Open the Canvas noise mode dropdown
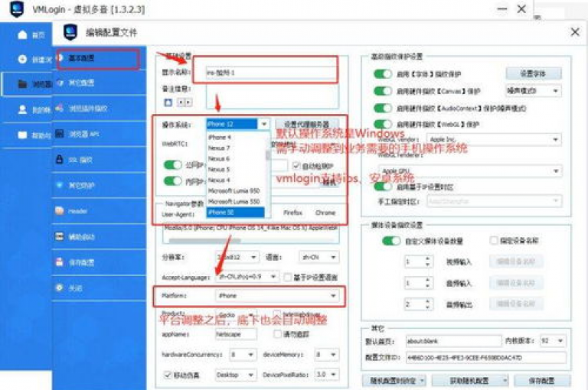 [533, 91]
